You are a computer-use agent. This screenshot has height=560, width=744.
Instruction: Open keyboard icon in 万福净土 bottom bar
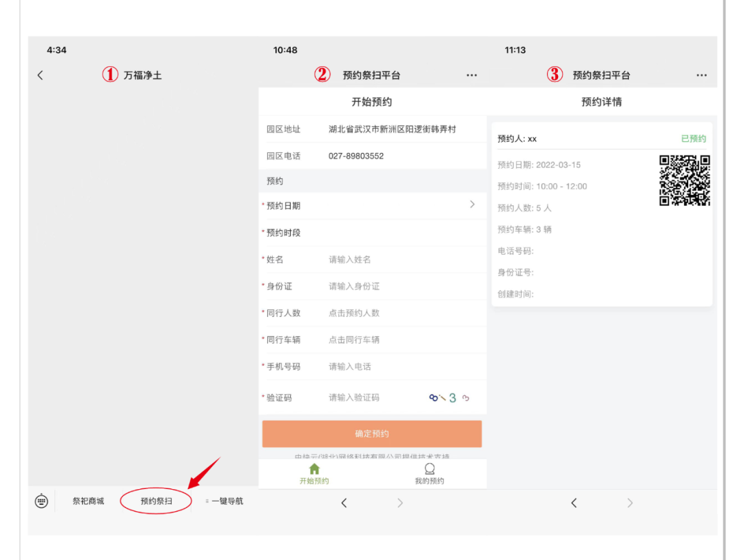coord(41,501)
